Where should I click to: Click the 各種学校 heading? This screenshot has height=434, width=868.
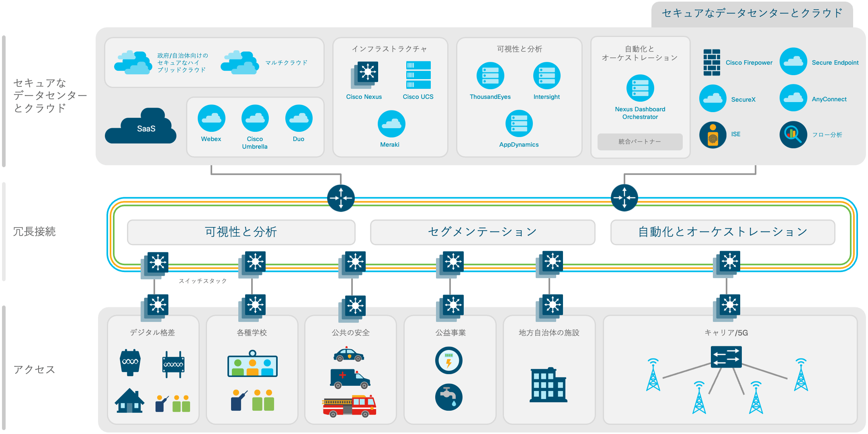252,333
